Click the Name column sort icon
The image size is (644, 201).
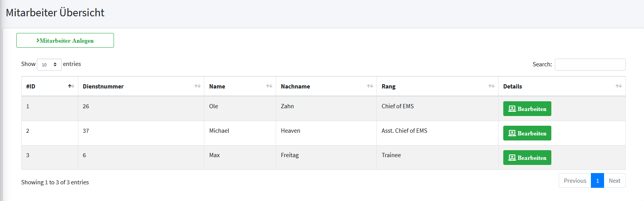tap(269, 86)
